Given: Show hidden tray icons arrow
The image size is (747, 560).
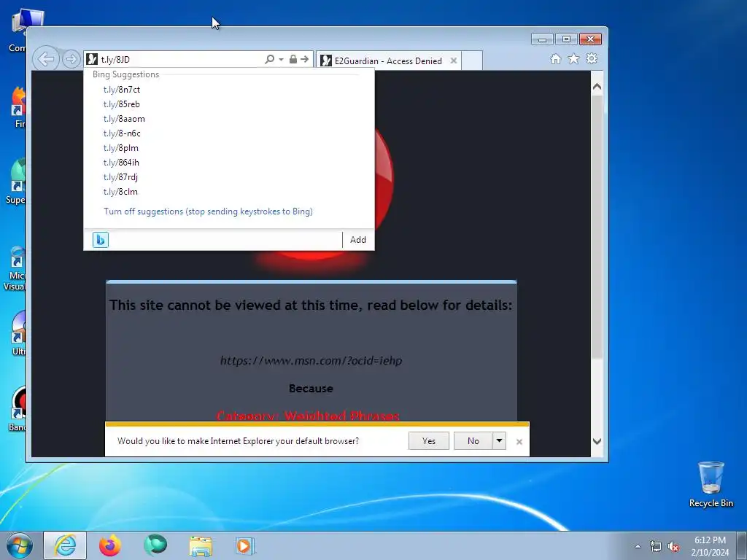Looking at the screenshot, I should (638, 546).
